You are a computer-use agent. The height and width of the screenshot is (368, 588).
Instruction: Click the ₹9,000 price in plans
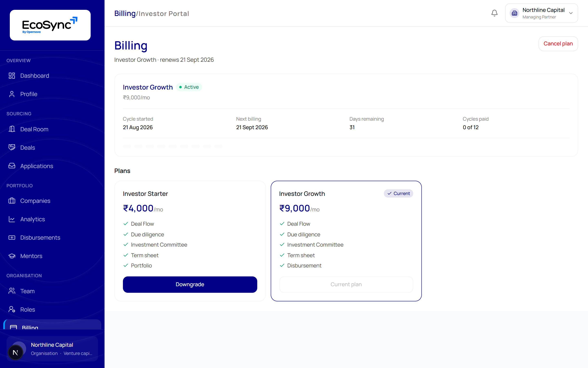[x=294, y=208]
